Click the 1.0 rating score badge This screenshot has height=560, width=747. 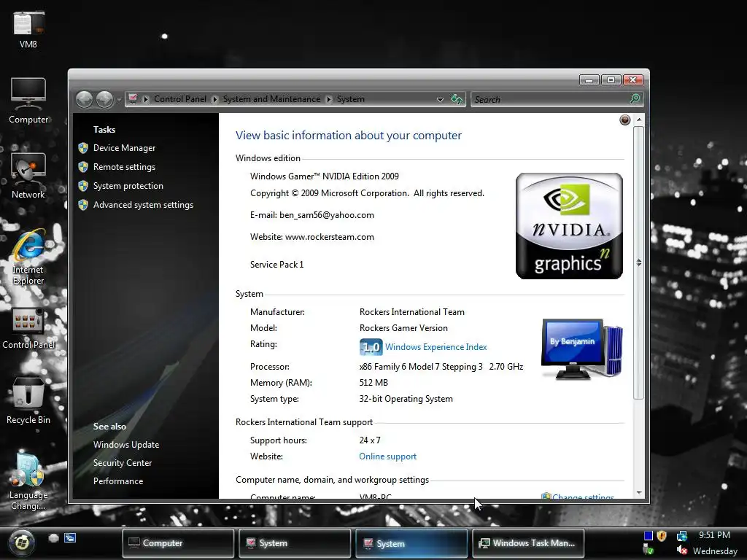[371, 347]
